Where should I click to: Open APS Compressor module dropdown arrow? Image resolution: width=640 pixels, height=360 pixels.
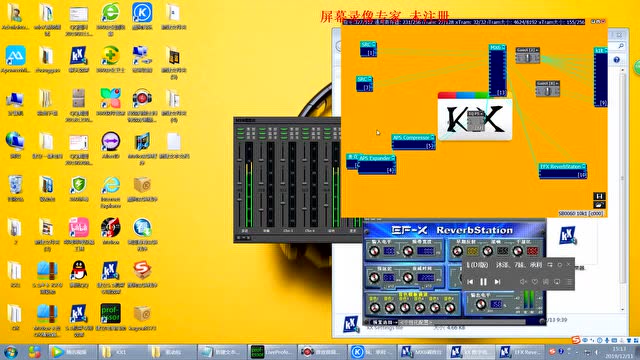click(432, 138)
